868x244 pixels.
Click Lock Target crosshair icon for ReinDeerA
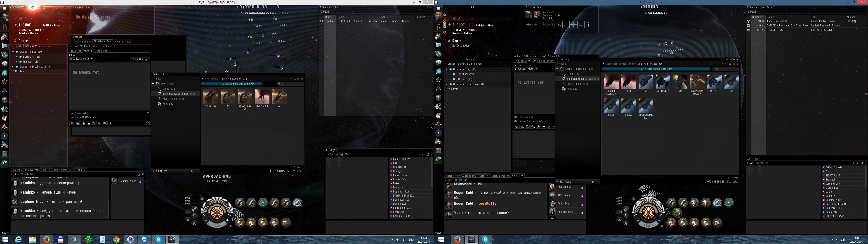573,25
